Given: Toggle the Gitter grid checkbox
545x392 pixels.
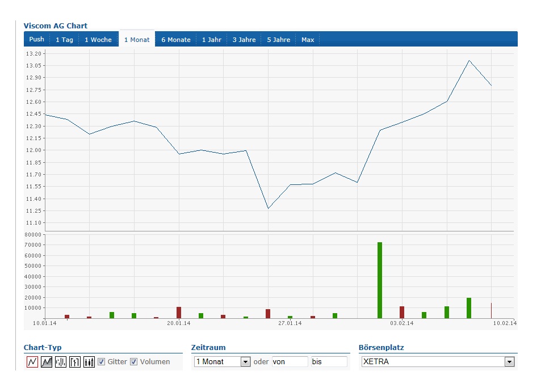Looking at the screenshot, I should [102, 362].
